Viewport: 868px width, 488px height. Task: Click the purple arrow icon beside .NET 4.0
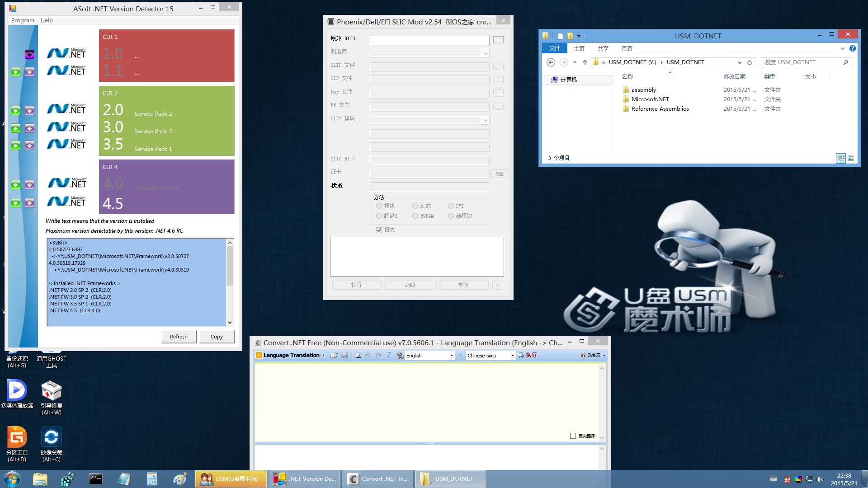pos(29,185)
